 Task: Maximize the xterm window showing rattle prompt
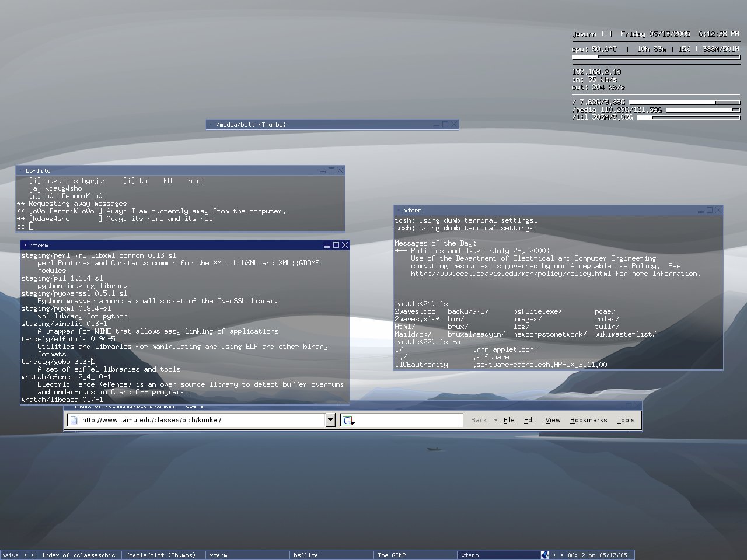tap(710, 210)
